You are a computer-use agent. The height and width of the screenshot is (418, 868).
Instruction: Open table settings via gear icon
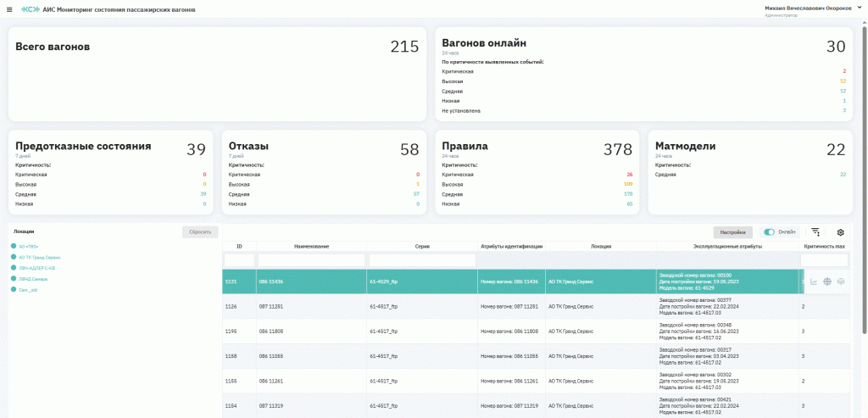840,231
